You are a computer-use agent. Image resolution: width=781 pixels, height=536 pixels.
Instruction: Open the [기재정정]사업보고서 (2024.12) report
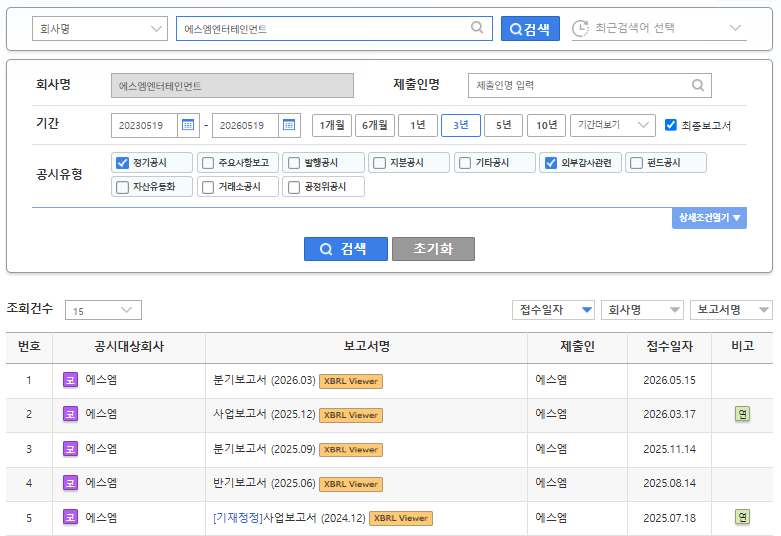point(289,518)
